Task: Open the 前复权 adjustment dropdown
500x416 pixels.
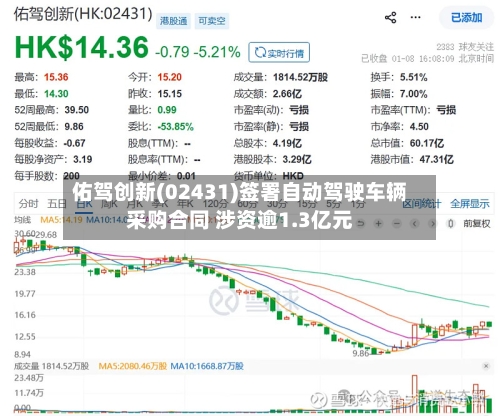Action: [x=477, y=223]
